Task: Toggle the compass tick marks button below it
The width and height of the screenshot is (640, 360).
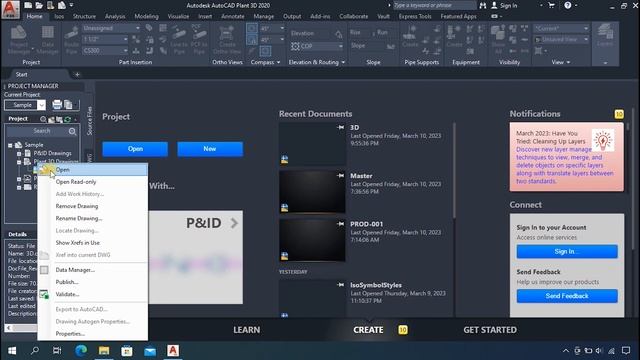Action: (252, 40)
